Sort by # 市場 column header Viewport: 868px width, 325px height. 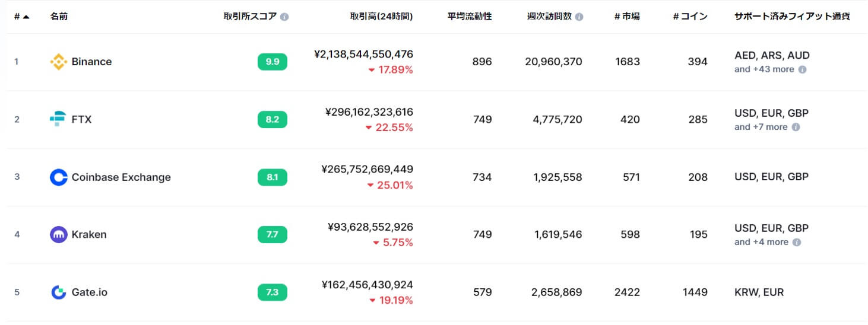(x=627, y=17)
